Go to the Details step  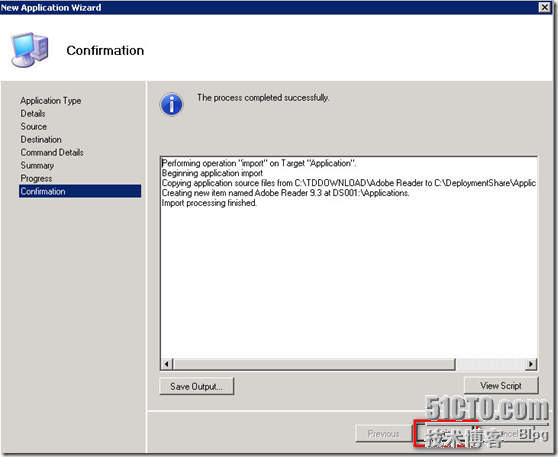(33, 114)
